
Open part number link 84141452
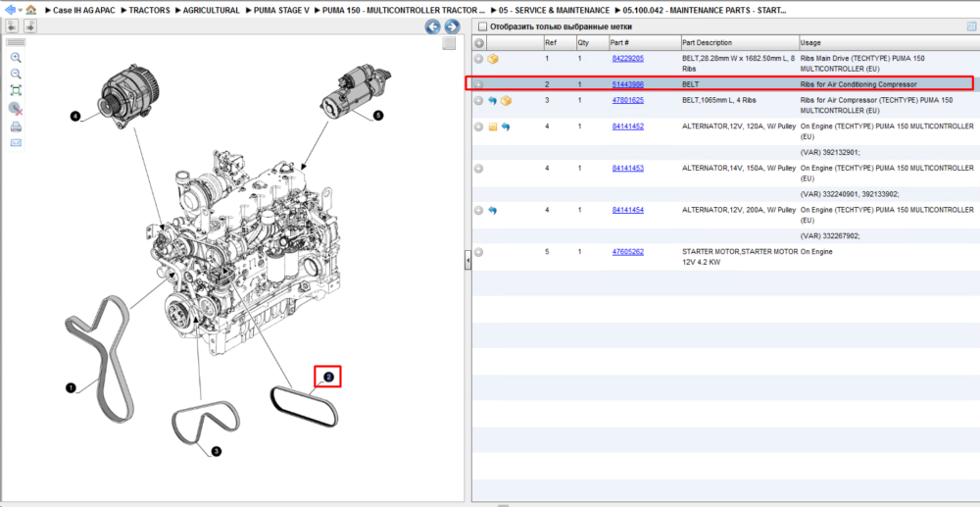(627, 127)
